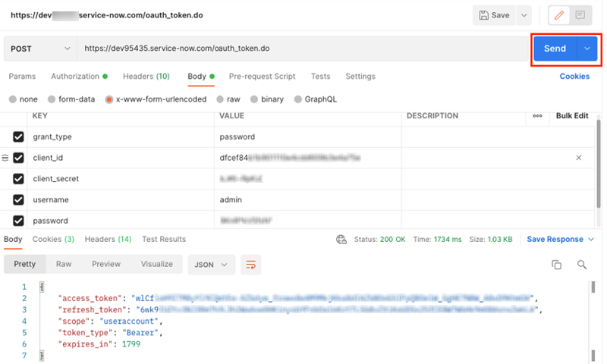Open the Send button dropdown arrow
This screenshot has height=364, width=607.
coord(587,49)
